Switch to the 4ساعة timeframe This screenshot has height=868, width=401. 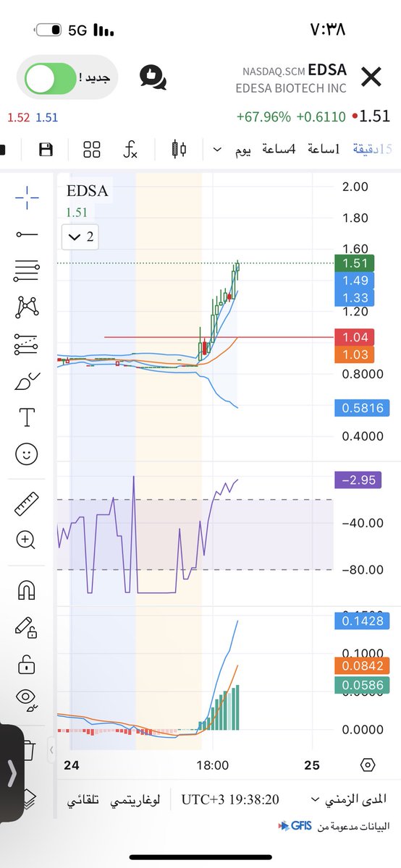(277, 150)
